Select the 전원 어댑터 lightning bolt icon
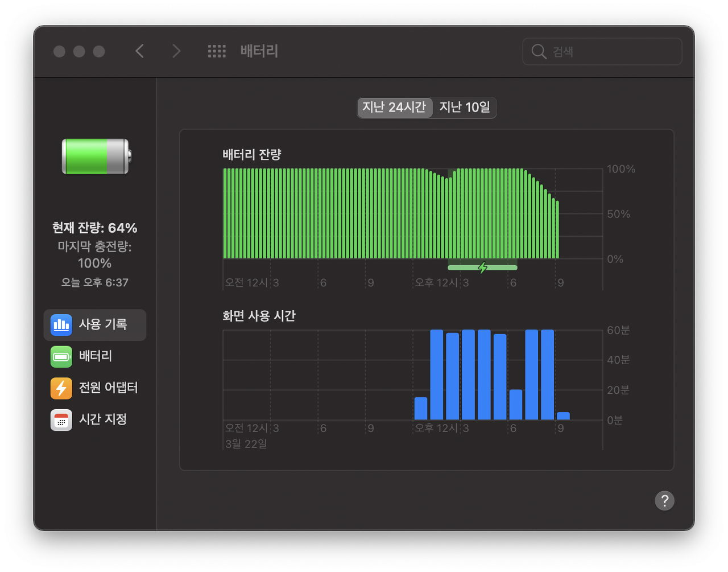The width and height of the screenshot is (728, 572). coord(61,388)
